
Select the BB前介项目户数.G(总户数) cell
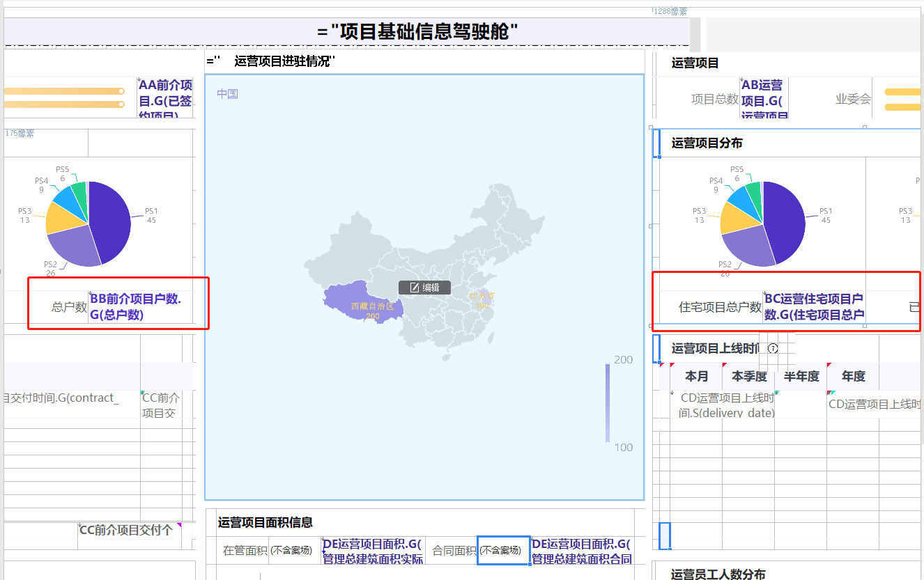coord(141,307)
